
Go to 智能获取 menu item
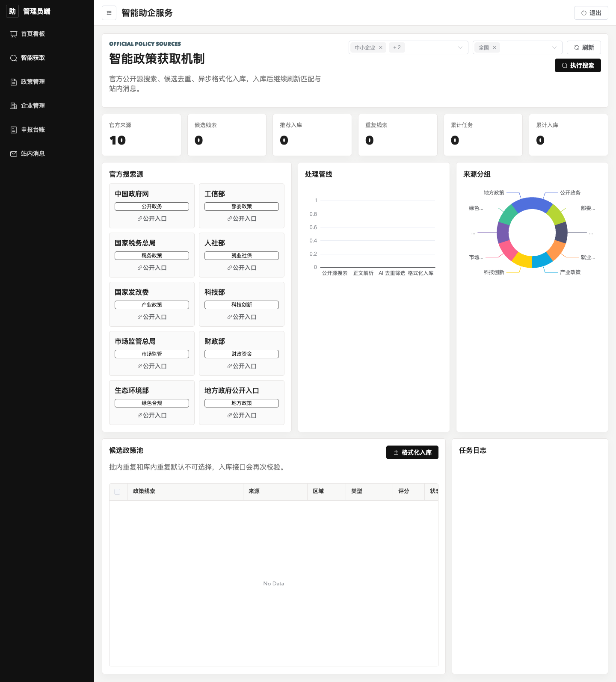point(47,58)
